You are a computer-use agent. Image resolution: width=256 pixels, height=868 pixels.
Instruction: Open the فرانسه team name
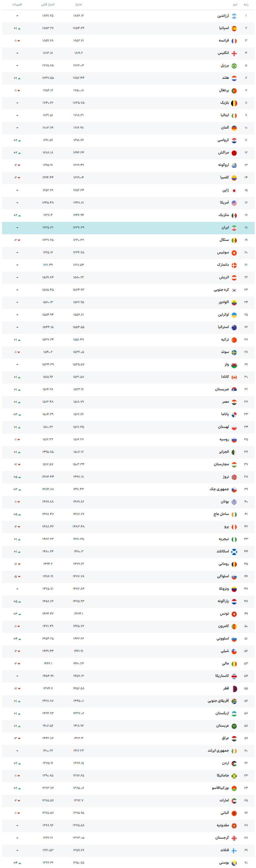click(224, 40)
